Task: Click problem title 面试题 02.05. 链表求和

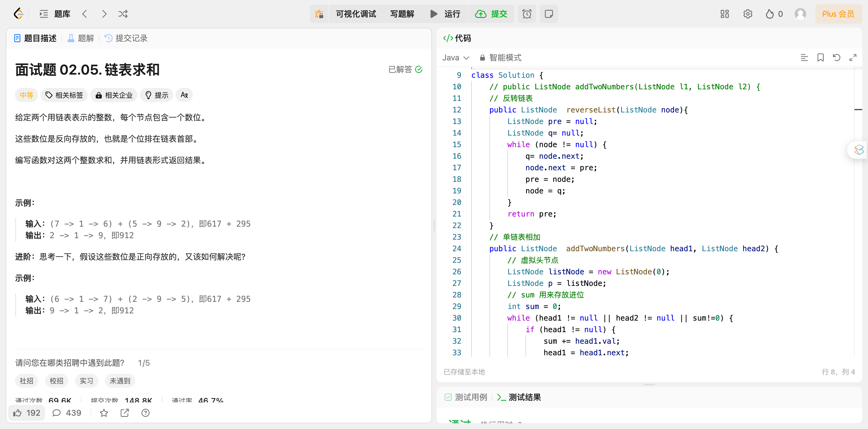Action: 87,69
